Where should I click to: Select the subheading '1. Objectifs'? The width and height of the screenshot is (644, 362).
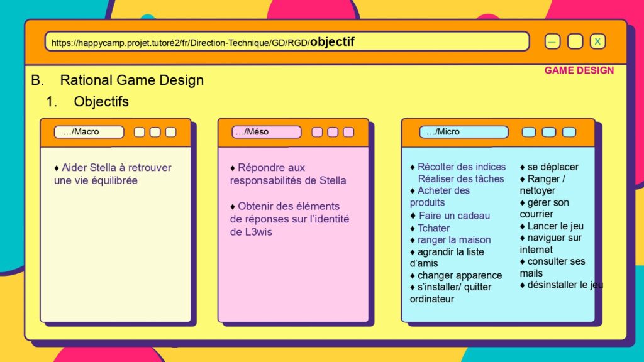tap(87, 101)
